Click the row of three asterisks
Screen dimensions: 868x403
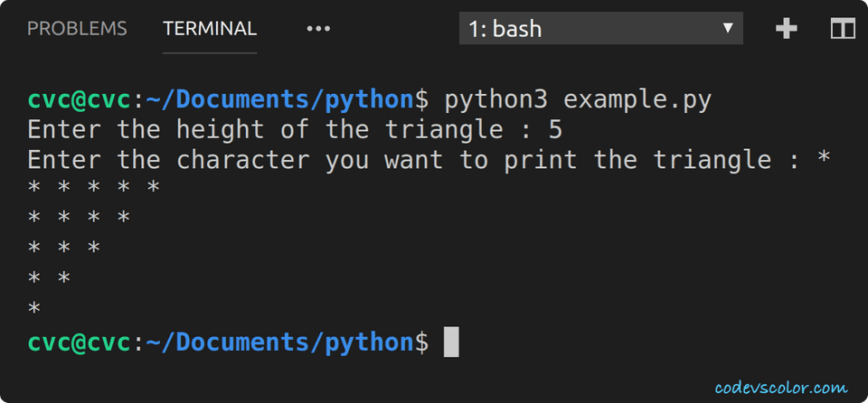pos(64,249)
